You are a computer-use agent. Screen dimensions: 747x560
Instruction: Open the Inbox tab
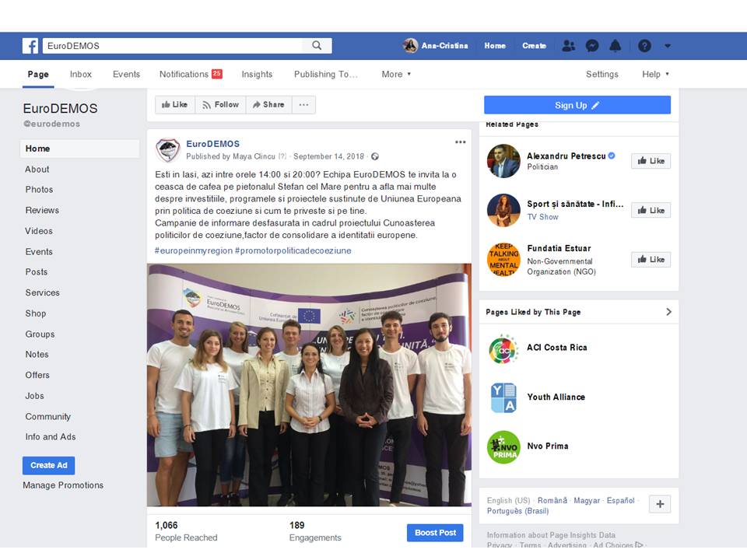tap(80, 75)
